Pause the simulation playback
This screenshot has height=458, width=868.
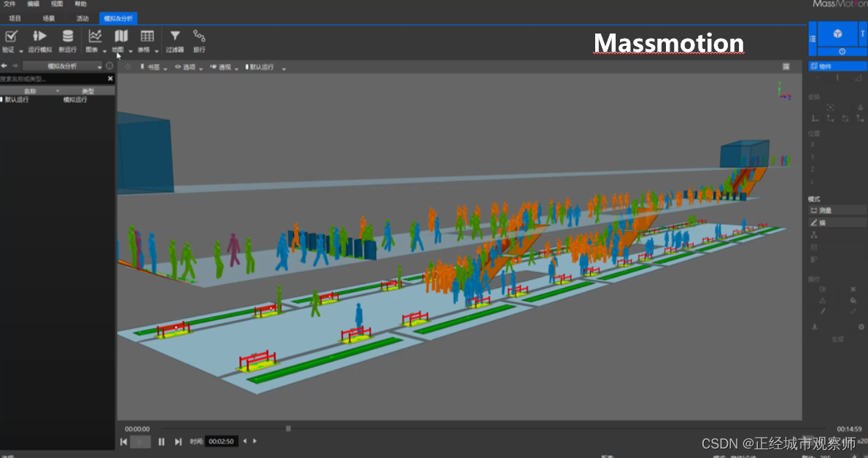tap(161, 441)
